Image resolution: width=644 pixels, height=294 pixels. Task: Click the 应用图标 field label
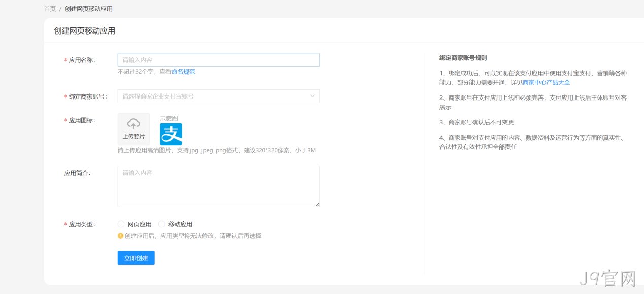click(x=82, y=120)
